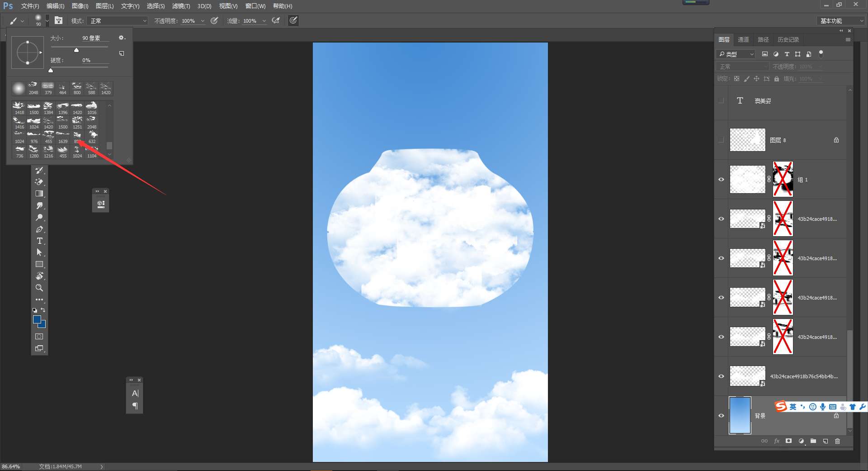Switch to the 通道 (Channels) tab
The height and width of the screenshot is (471, 868).
[743, 40]
